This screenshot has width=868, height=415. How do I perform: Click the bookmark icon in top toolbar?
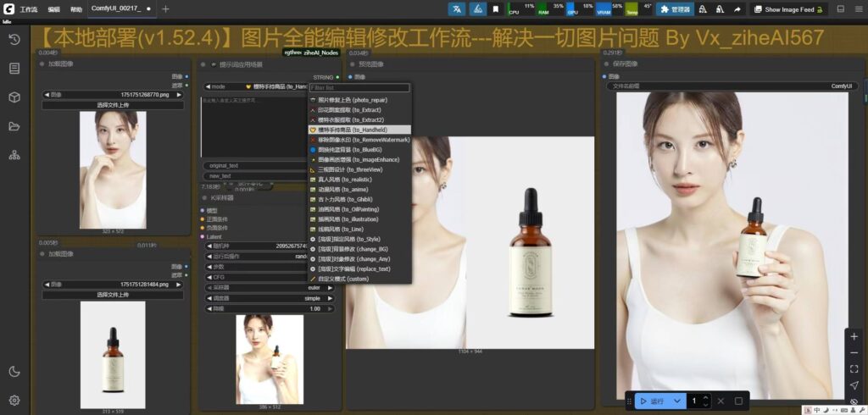tap(495, 8)
